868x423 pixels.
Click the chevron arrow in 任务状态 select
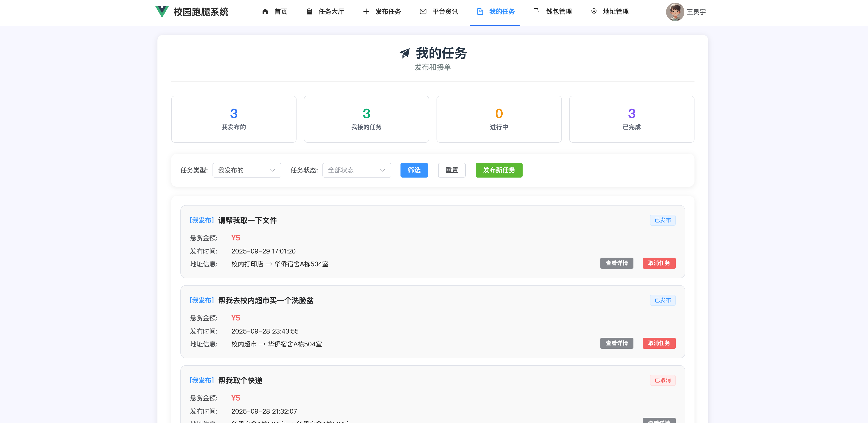[x=382, y=170]
